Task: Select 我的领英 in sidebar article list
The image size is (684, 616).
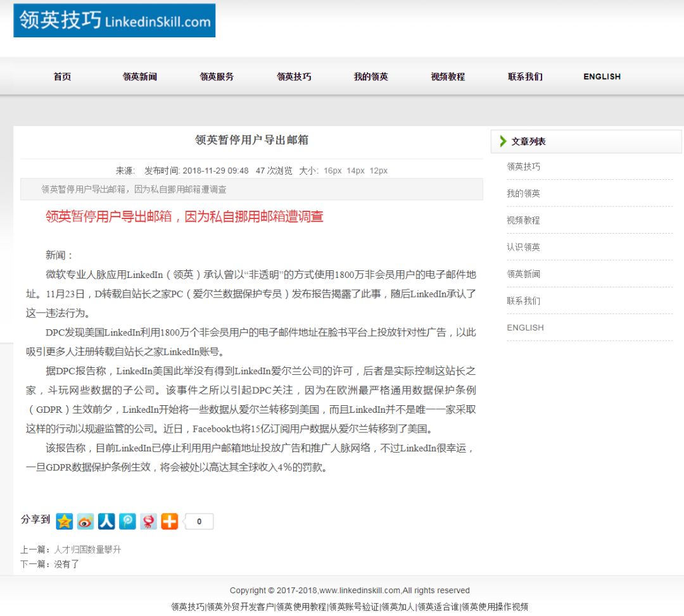Action: 524,194
